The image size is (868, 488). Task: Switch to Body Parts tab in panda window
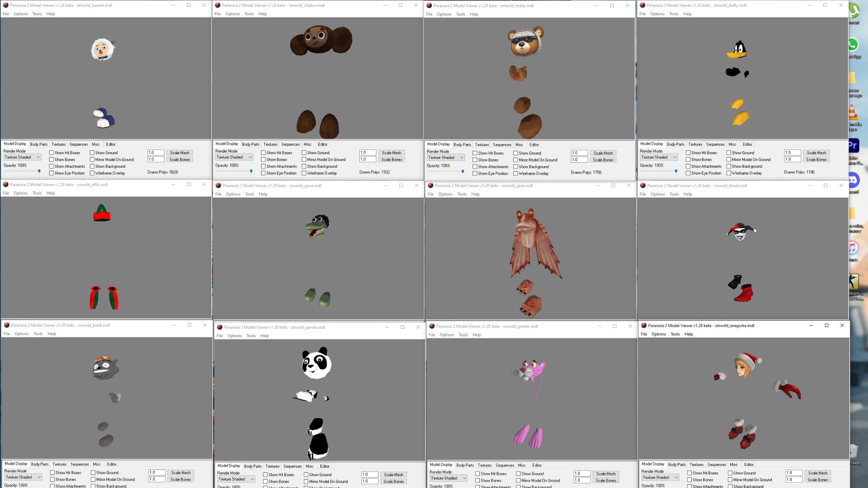(x=253, y=466)
